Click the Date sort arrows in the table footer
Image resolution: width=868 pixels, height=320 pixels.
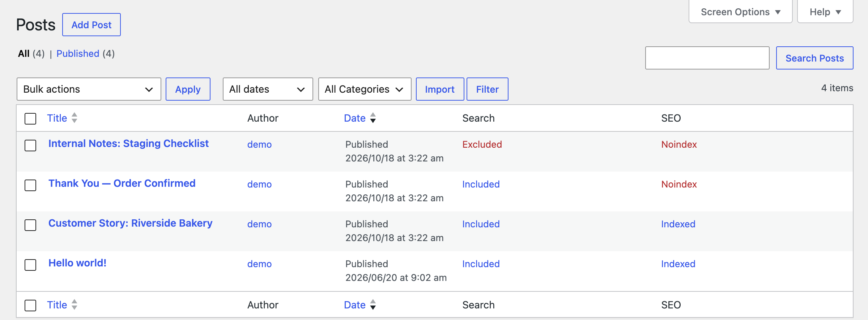(373, 305)
